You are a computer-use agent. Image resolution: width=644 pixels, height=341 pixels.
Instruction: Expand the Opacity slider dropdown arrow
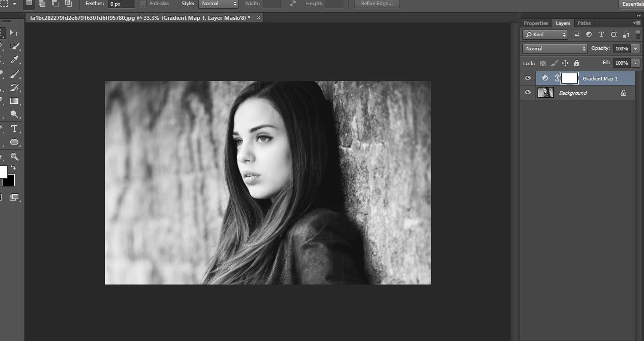[x=635, y=49]
